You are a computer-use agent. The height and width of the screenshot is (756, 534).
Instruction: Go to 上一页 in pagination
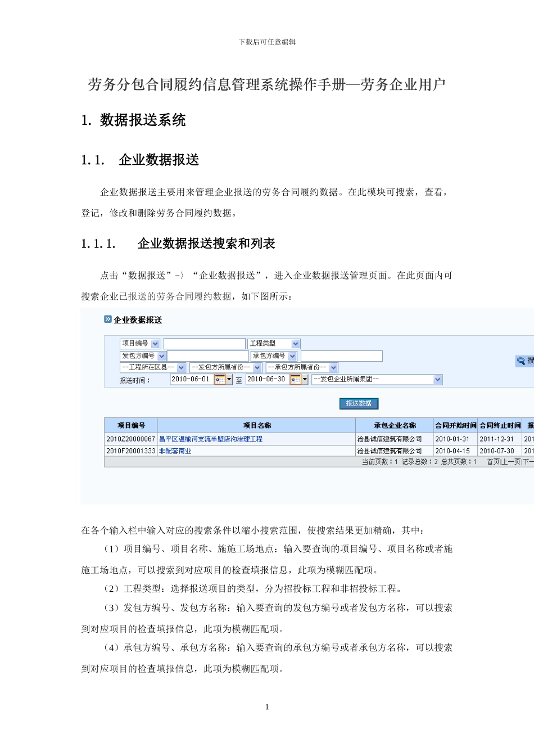pyautogui.click(x=511, y=462)
